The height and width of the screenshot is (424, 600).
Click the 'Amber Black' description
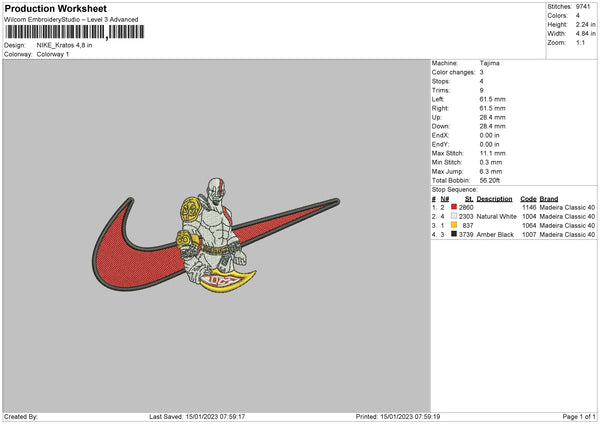495,235
